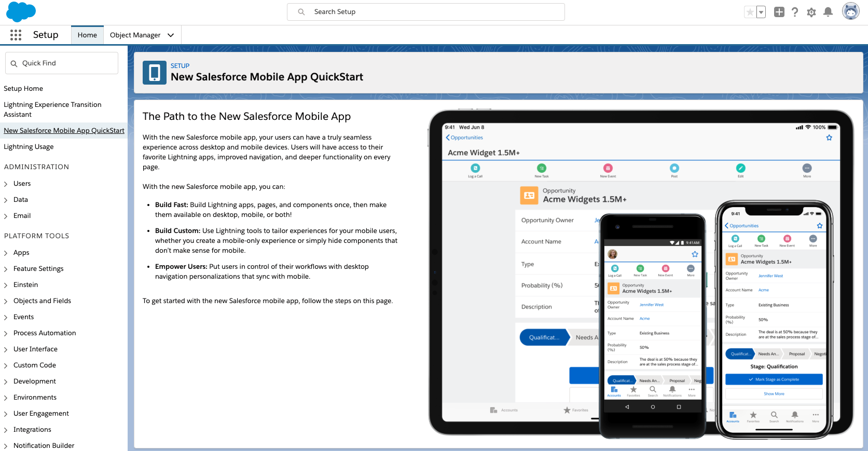Click the ADMINISTRATION section heading

point(36,167)
